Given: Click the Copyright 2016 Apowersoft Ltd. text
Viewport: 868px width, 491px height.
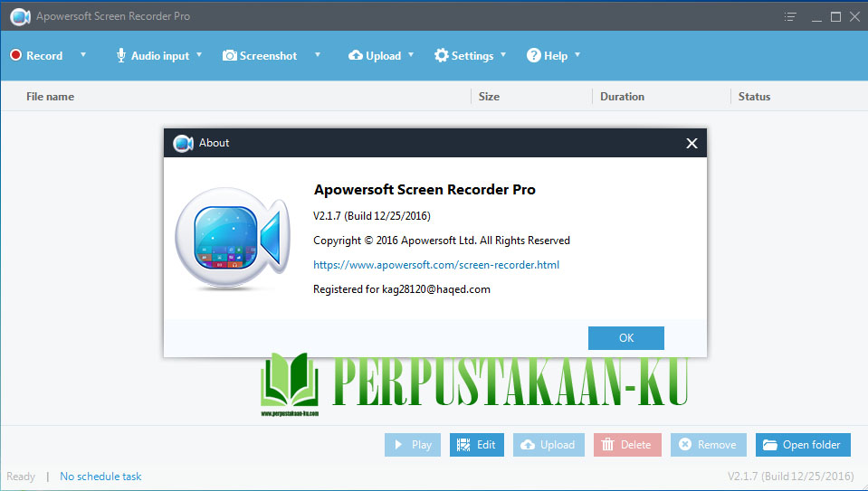Looking at the screenshot, I should pos(442,241).
